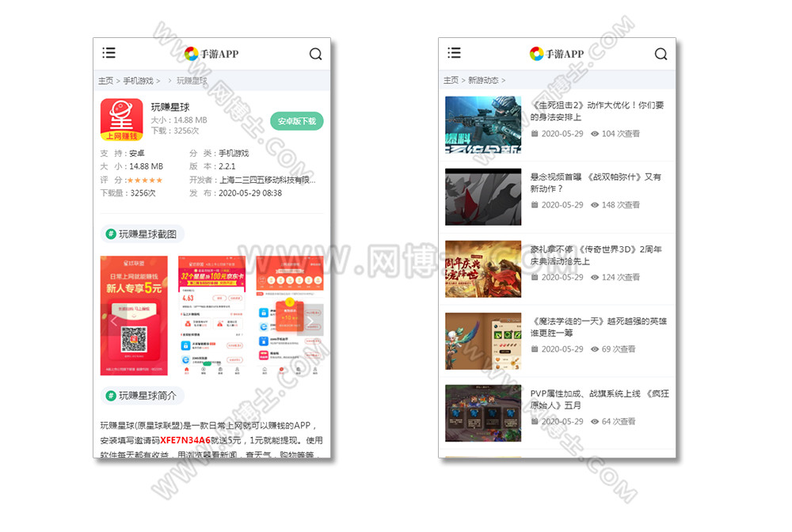Open the 《生死狙击2》 article title

pyautogui.click(x=597, y=111)
